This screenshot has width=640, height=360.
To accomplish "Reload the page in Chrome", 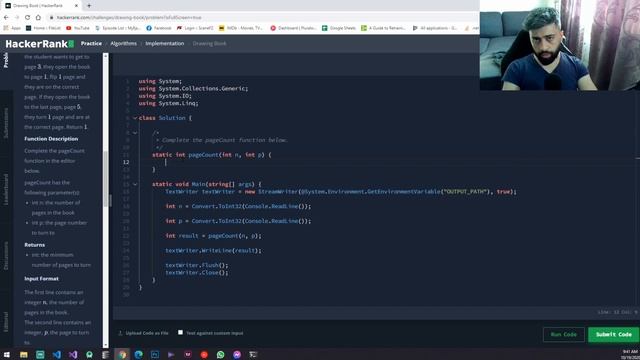I will pos(27,18).
